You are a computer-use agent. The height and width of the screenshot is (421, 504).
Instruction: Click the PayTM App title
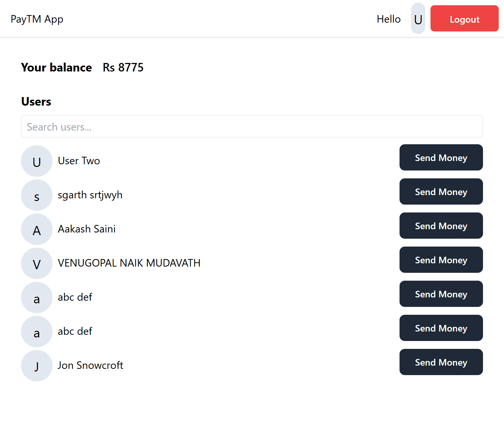37,19
